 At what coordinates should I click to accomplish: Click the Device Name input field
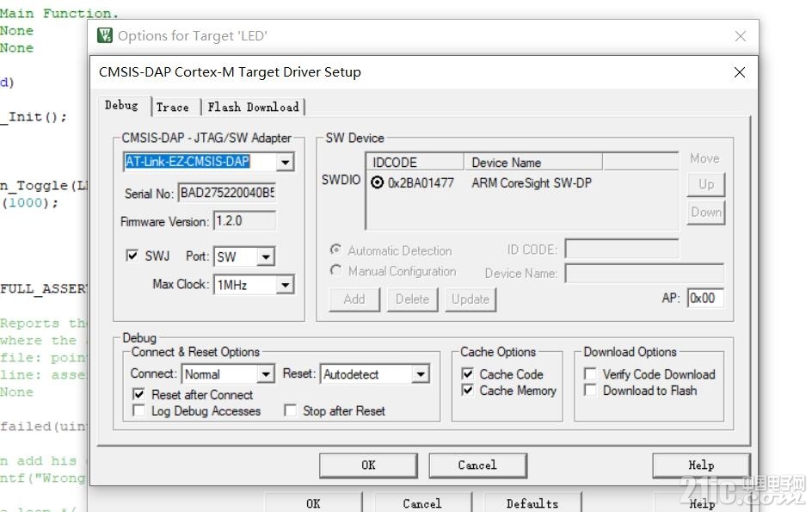click(x=644, y=273)
